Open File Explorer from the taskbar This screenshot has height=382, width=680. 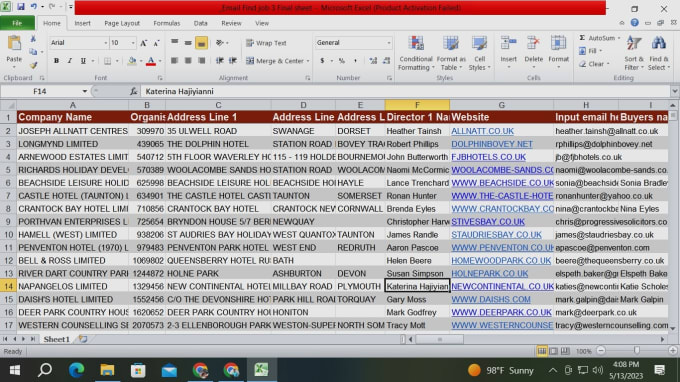(x=107, y=370)
